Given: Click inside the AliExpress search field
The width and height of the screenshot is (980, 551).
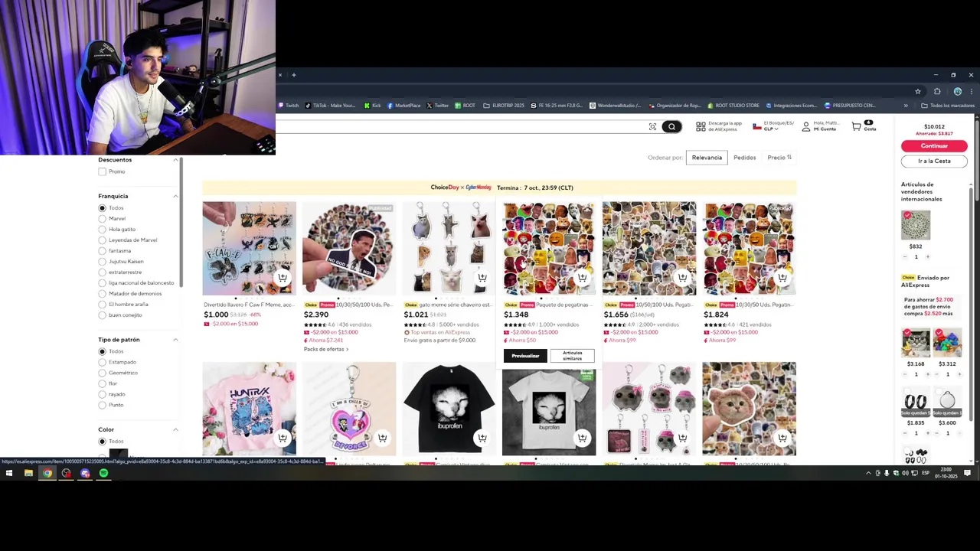Looking at the screenshot, I should [459, 126].
